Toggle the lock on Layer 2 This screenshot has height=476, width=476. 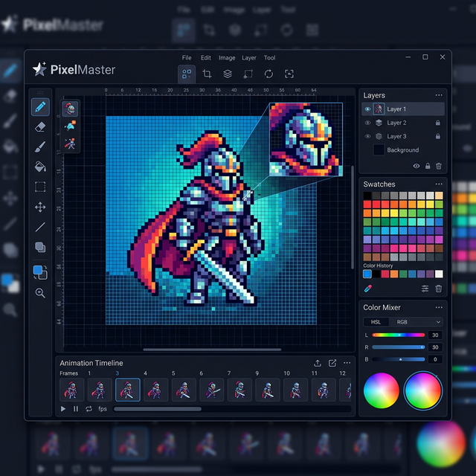pos(438,123)
